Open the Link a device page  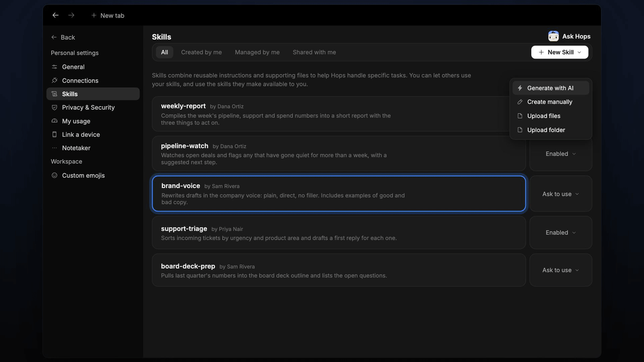[93, 135]
